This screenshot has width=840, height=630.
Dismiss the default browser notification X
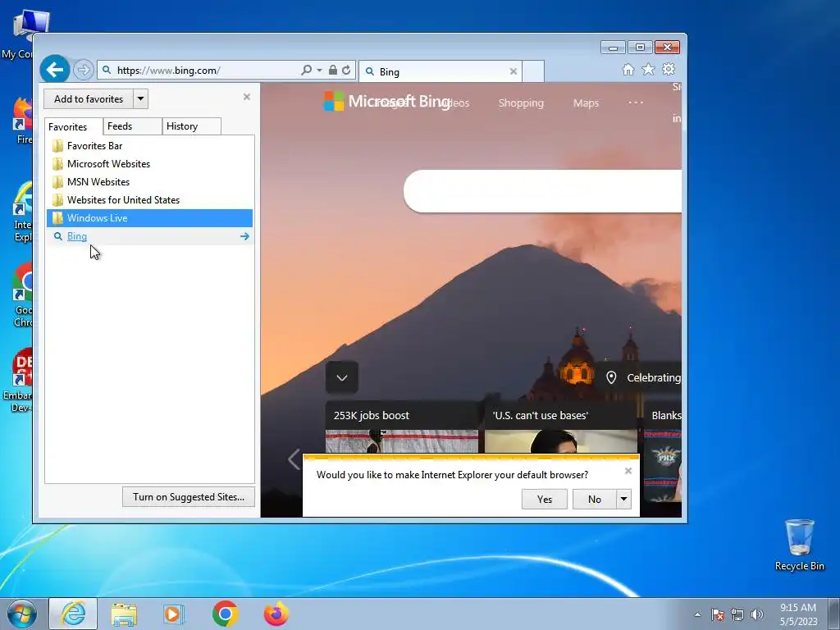628,471
